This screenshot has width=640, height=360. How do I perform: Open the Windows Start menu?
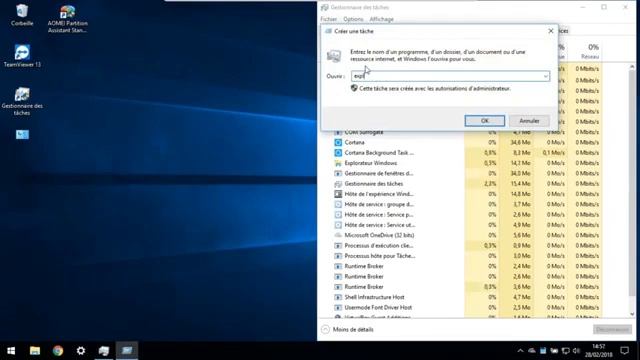pos(11,351)
